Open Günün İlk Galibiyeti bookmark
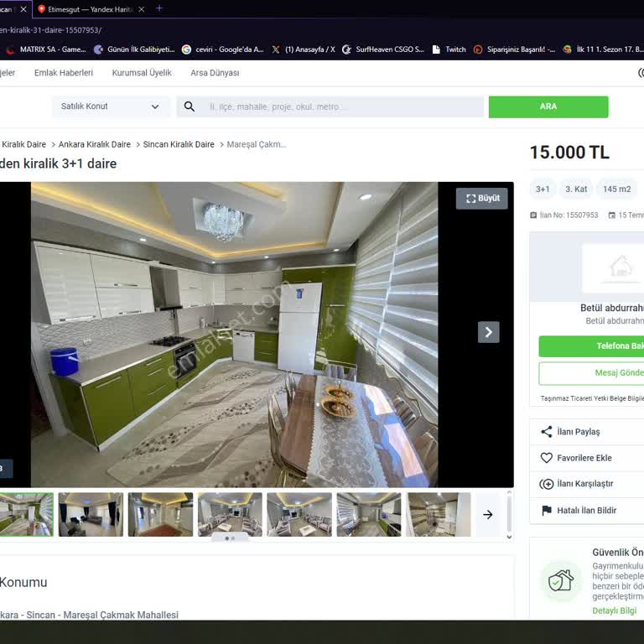The height and width of the screenshot is (644, 644). (134, 49)
